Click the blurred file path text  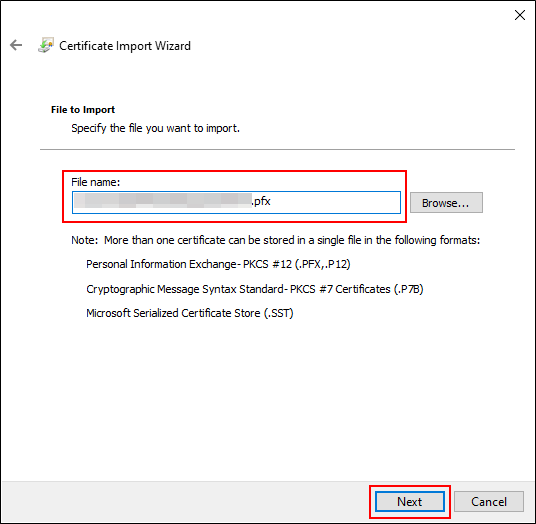163,201
